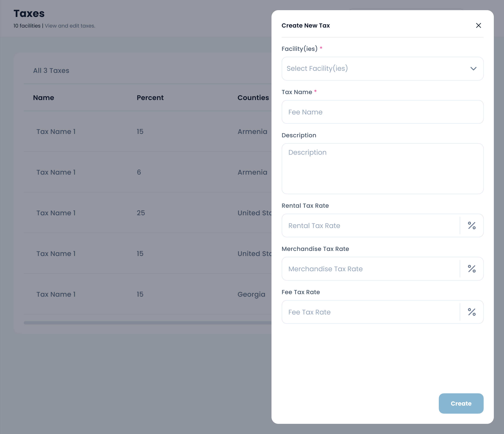Click the Counties column header
Viewport: 504px width, 434px height.
pos(253,98)
